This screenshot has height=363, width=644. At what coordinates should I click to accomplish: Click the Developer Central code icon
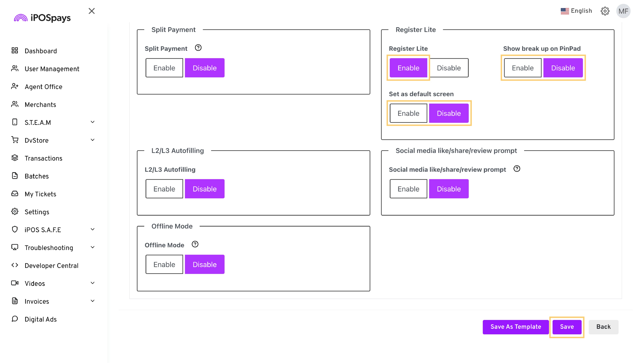[15, 265]
